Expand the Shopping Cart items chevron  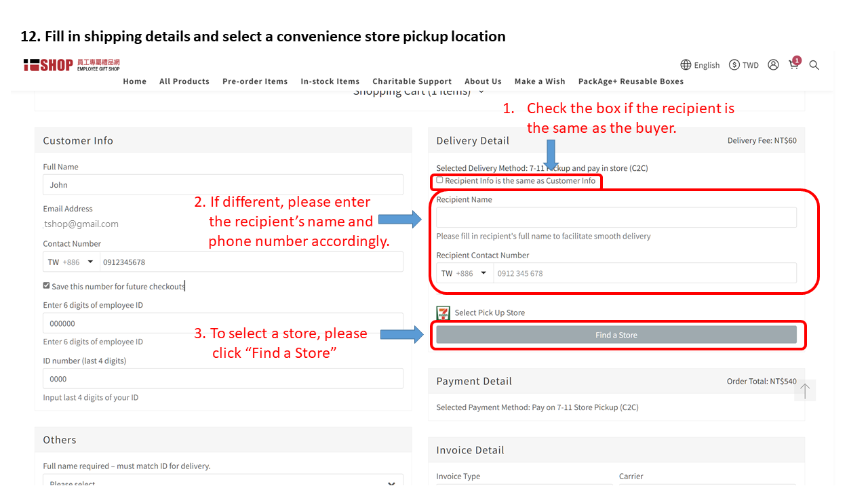[481, 91]
